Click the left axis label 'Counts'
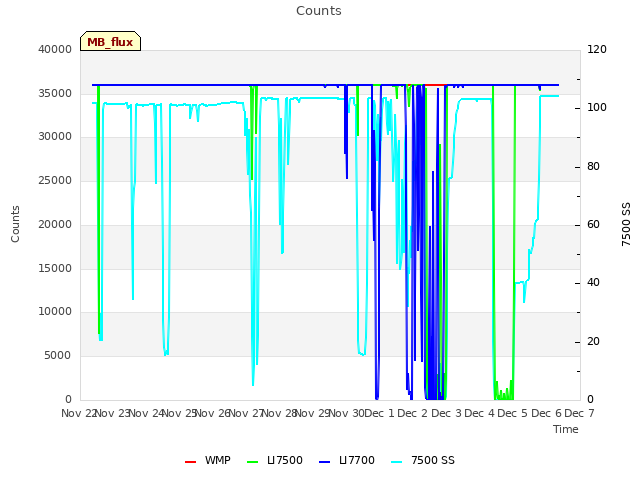This screenshot has height=480, width=640. [x=15, y=224]
